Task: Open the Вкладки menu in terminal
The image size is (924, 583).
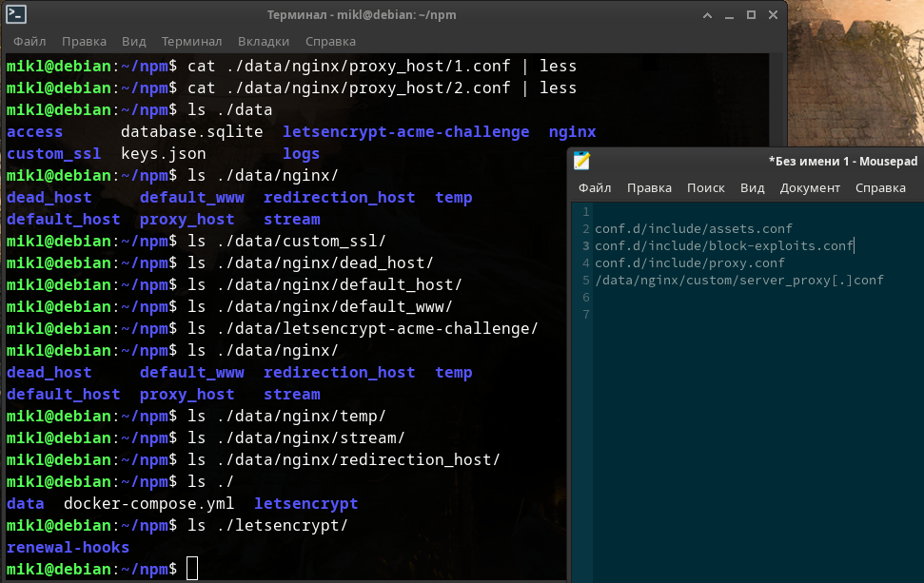Action: (264, 41)
